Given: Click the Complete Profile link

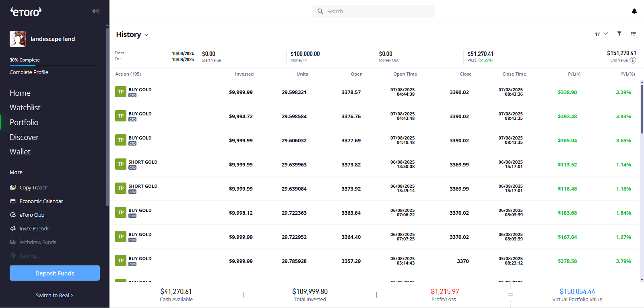Looking at the screenshot, I should tap(29, 72).
